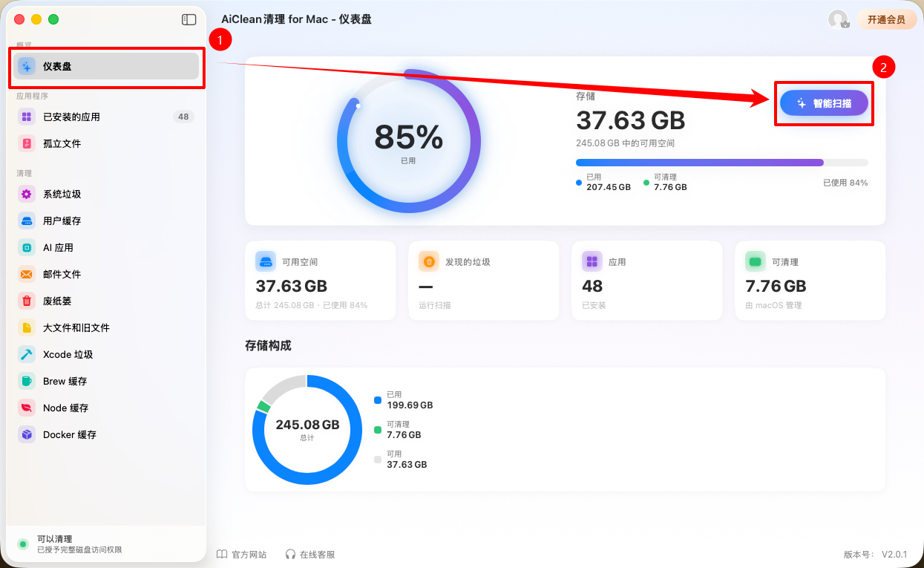The width and height of the screenshot is (924, 568).
Task: Open 在线客服 support link
Action: tap(310, 554)
